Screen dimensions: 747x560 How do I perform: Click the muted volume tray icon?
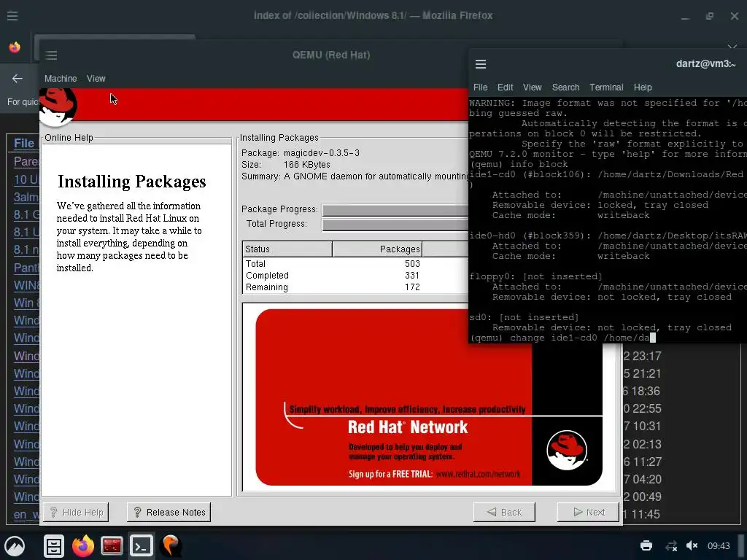[x=692, y=545]
